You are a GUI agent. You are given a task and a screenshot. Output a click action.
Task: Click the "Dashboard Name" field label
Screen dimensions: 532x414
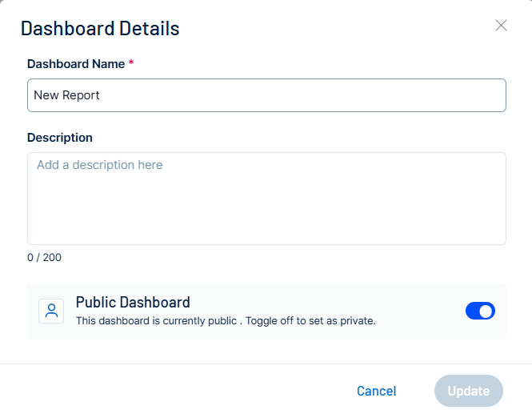75,63
